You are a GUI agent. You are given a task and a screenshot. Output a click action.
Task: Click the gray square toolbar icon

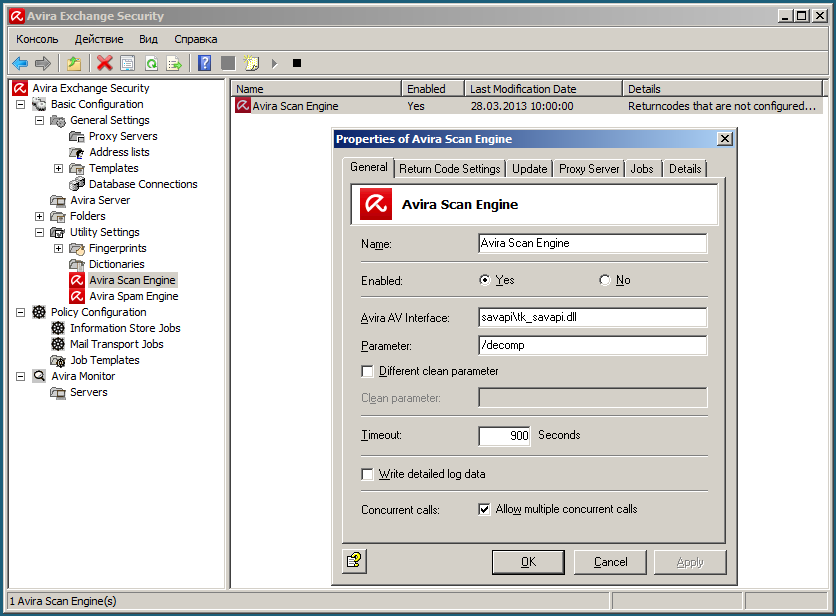point(228,63)
